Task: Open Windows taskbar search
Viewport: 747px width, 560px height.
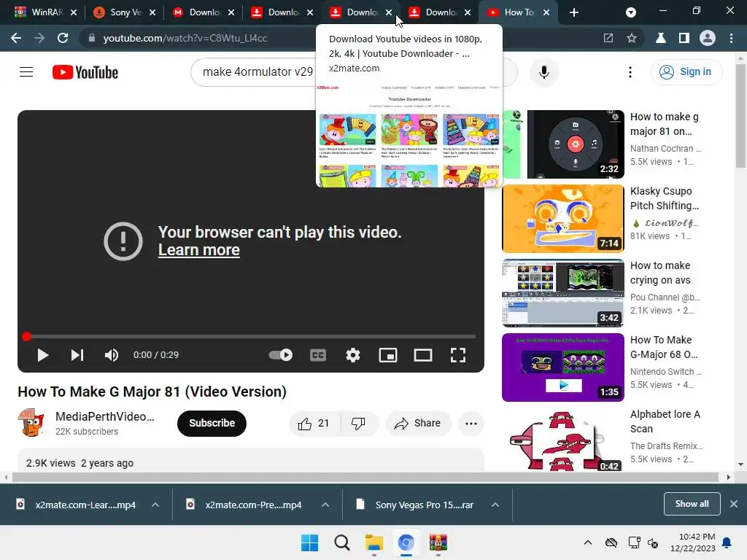Action: (341, 542)
